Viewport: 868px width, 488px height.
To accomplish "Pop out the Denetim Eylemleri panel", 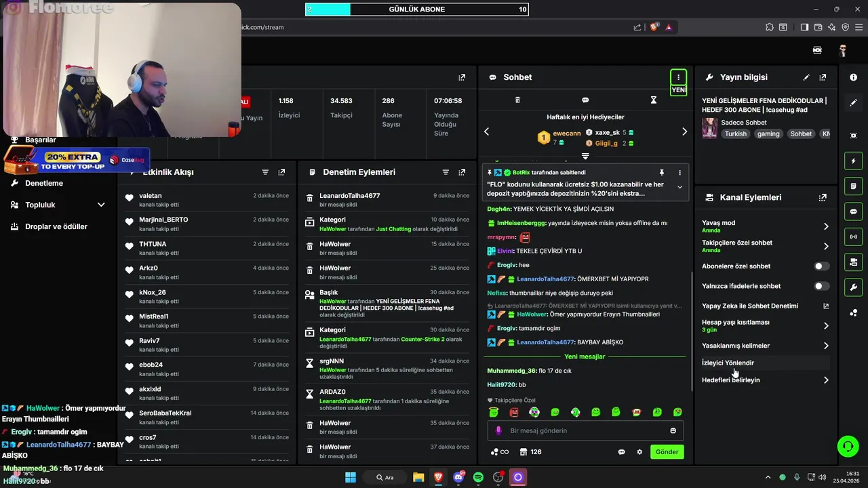I will (x=462, y=172).
